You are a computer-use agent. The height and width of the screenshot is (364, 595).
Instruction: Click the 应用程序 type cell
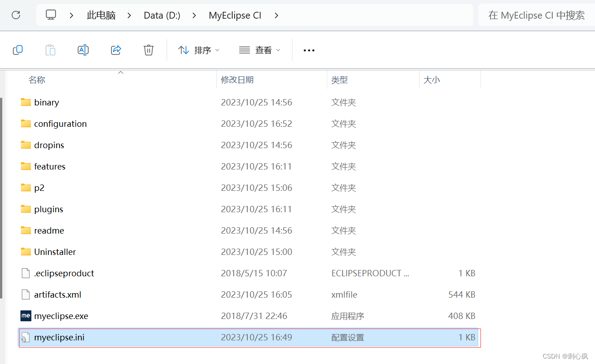coord(348,316)
